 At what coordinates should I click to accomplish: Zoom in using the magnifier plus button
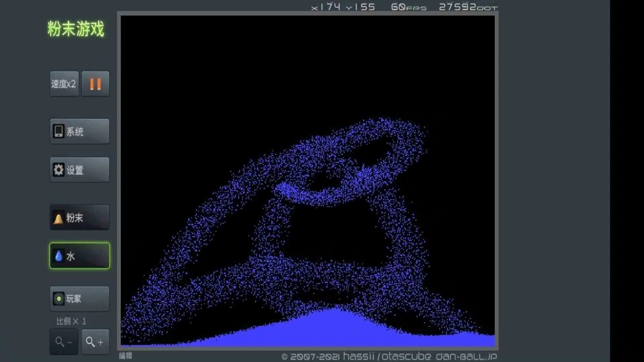click(95, 342)
